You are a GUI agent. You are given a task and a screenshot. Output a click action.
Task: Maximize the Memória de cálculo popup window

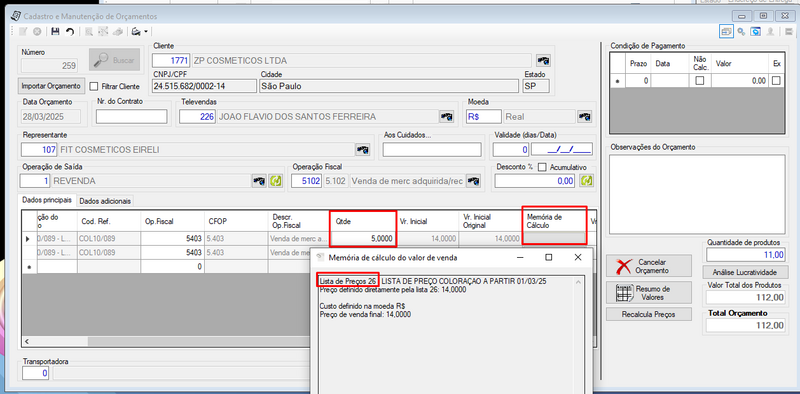[548, 257]
